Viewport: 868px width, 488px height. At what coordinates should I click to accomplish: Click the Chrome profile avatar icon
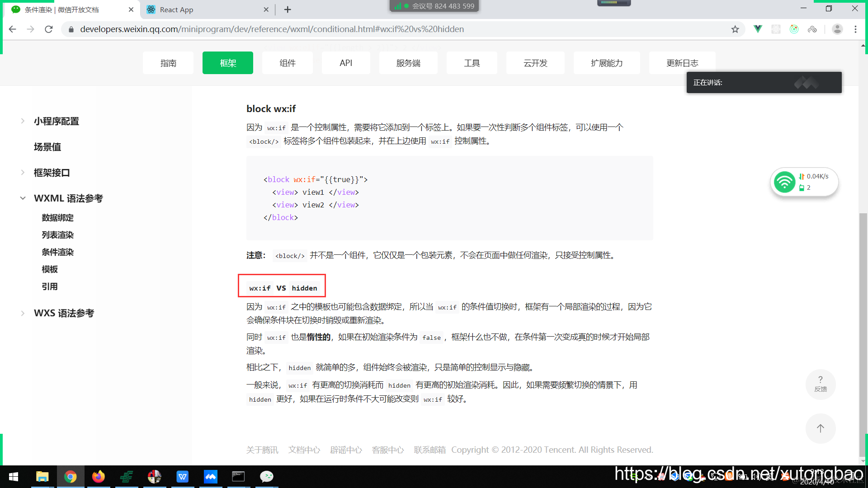click(837, 29)
